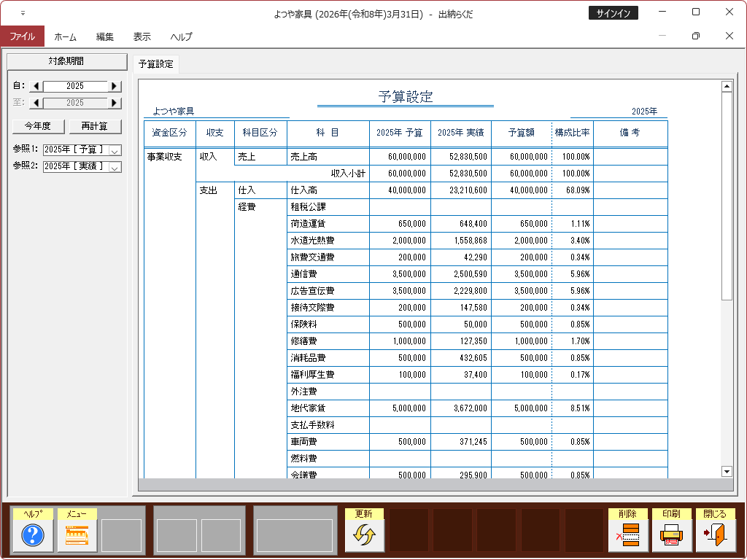Decrease the start year with left arrow
The height and width of the screenshot is (560, 747).
tap(36, 86)
